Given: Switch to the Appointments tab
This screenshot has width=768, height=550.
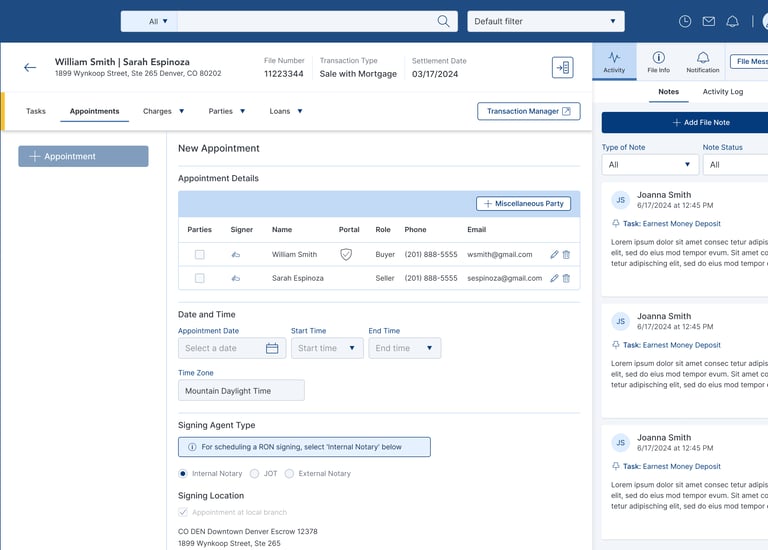Looking at the screenshot, I should click(95, 111).
